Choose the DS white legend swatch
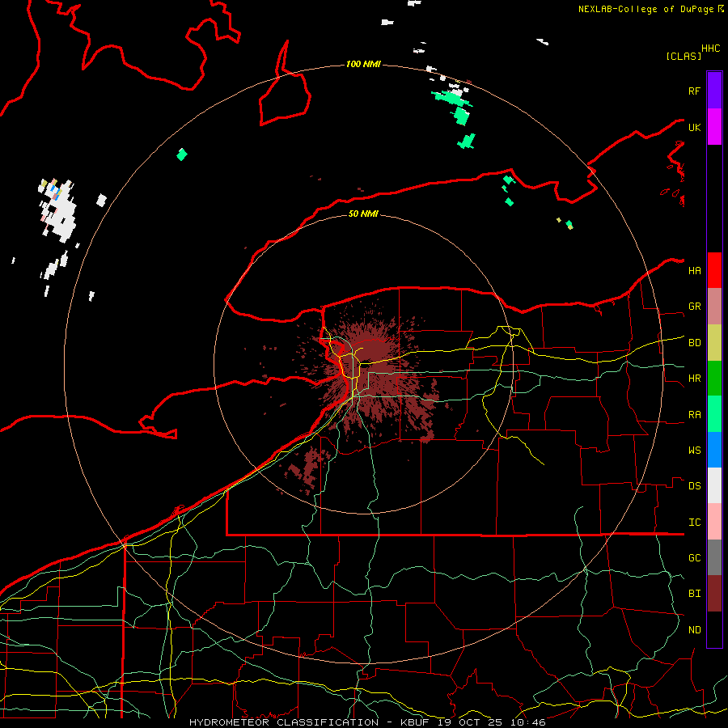This screenshot has width=728, height=728. (714, 485)
